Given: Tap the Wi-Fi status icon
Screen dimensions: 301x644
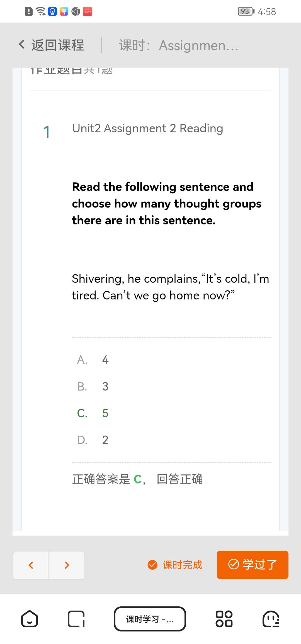Looking at the screenshot, I should click(41, 11).
